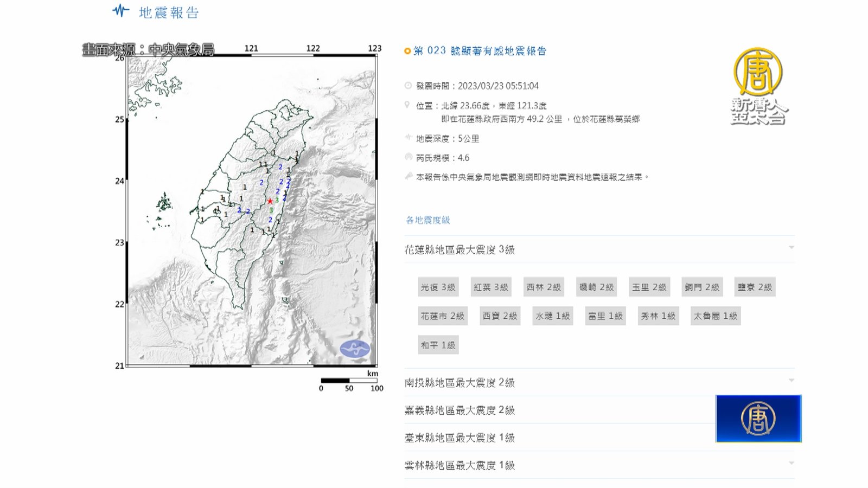Screen dimensions: 868x488
Task: Select the 紅葉 3級 station tag
Action: click(490, 287)
